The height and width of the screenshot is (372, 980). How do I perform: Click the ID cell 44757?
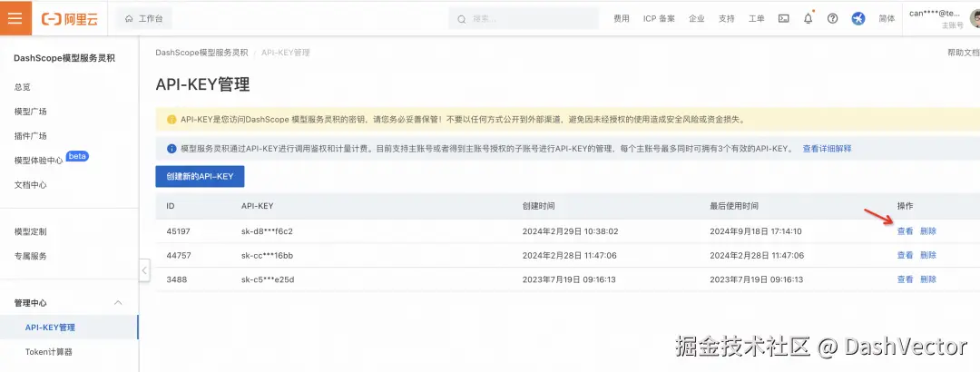(x=178, y=255)
